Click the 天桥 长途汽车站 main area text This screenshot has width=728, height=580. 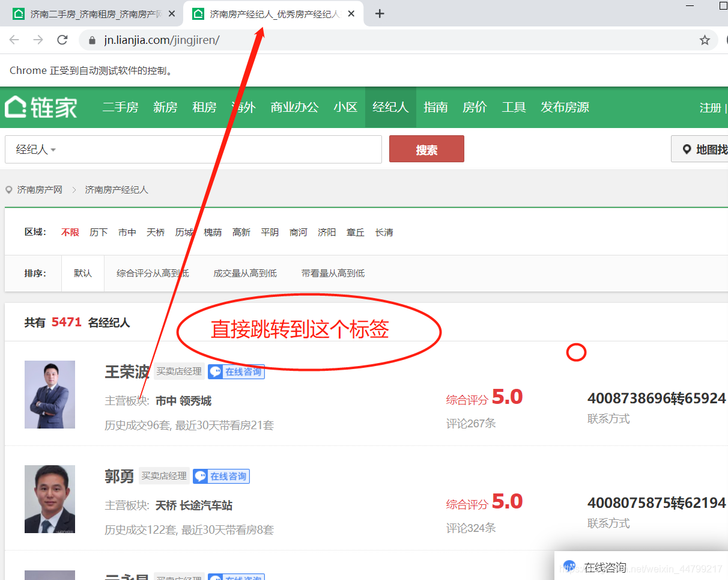(193, 505)
